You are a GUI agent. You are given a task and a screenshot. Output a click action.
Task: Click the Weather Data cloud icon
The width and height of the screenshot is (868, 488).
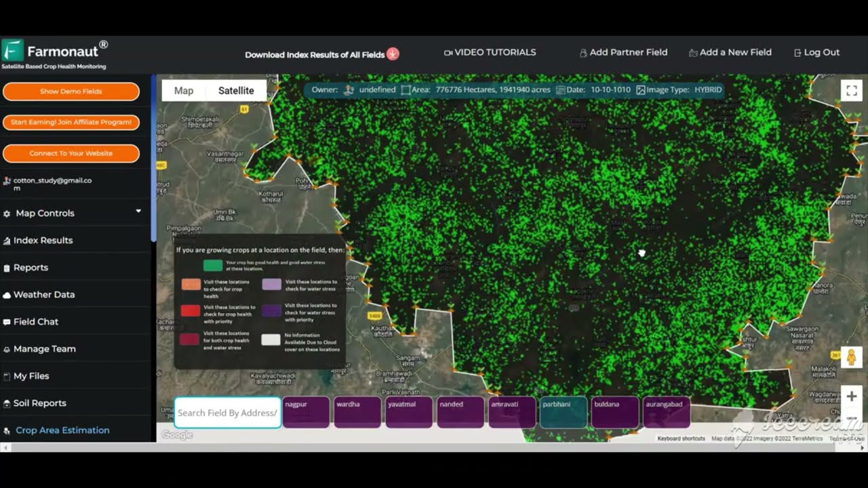click(7, 295)
